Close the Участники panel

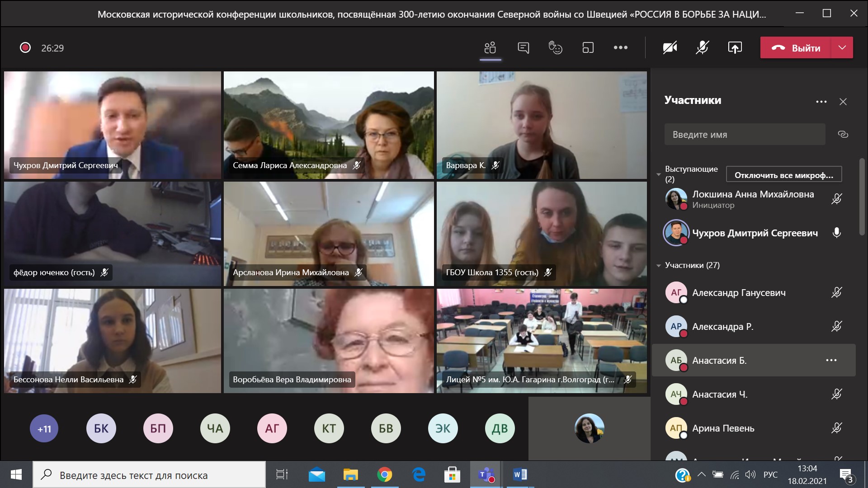[843, 102]
